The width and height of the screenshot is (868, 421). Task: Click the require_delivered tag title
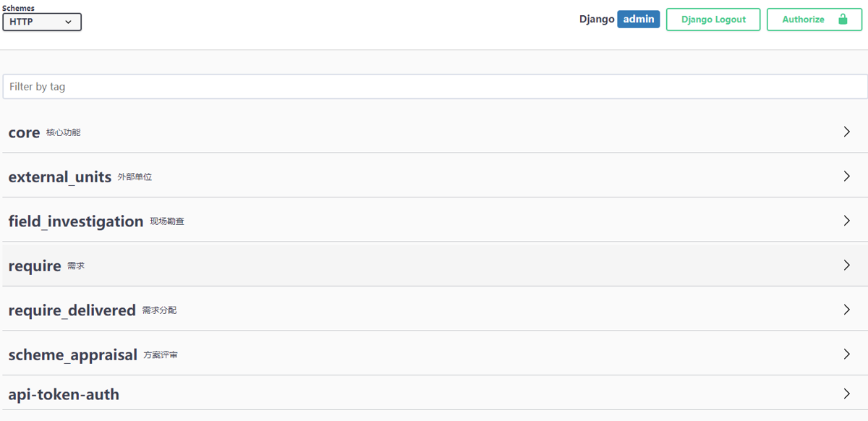[72, 310]
